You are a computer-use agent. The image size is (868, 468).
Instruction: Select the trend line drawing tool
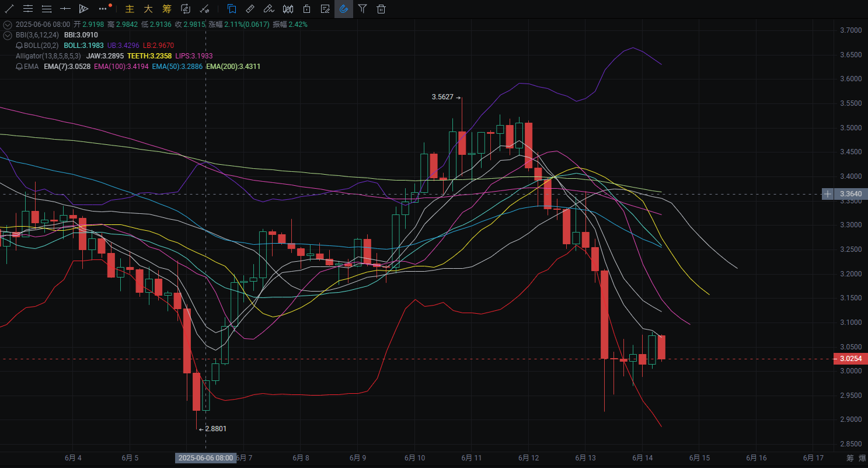[9, 9]
